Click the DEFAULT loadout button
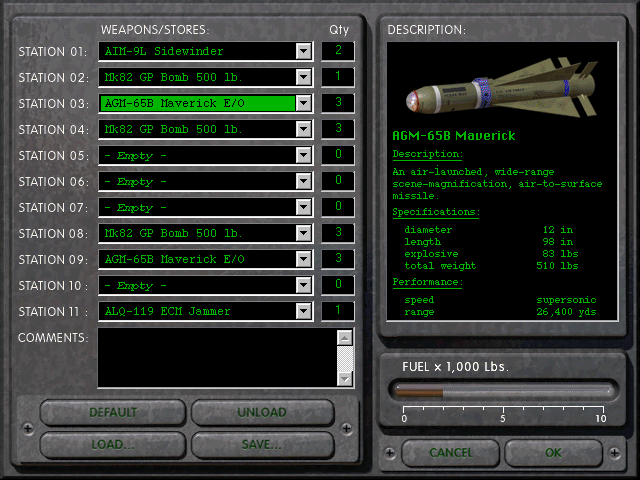The width and height of the screenshot is (640, 480). pos(113,413)
